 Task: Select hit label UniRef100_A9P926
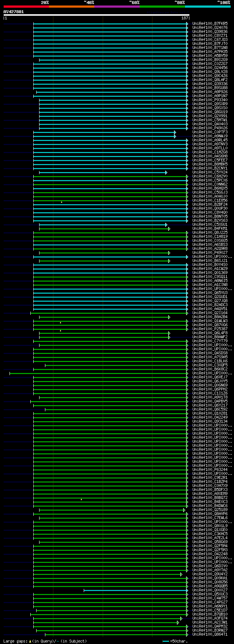click(210, 92)
